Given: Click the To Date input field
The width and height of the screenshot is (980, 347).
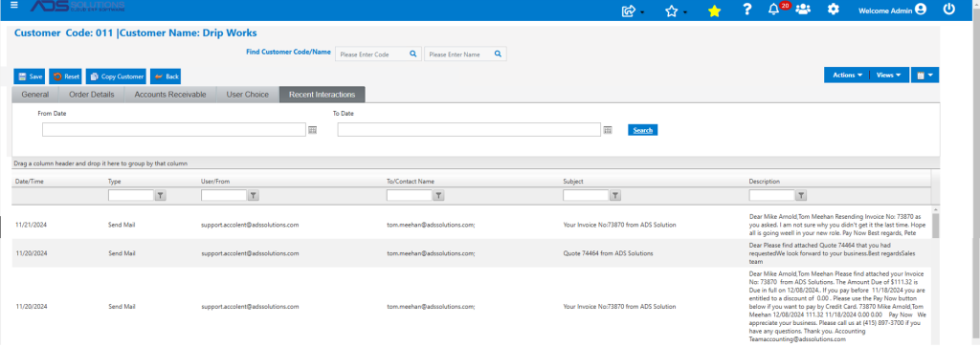Looking at the screenshot, I should pos(469,130).
